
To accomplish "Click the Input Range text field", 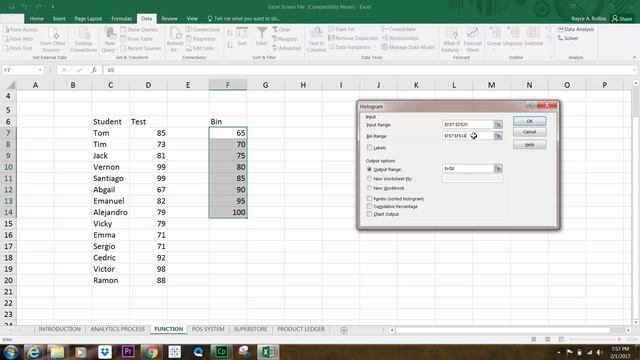I will coord(468,124).
